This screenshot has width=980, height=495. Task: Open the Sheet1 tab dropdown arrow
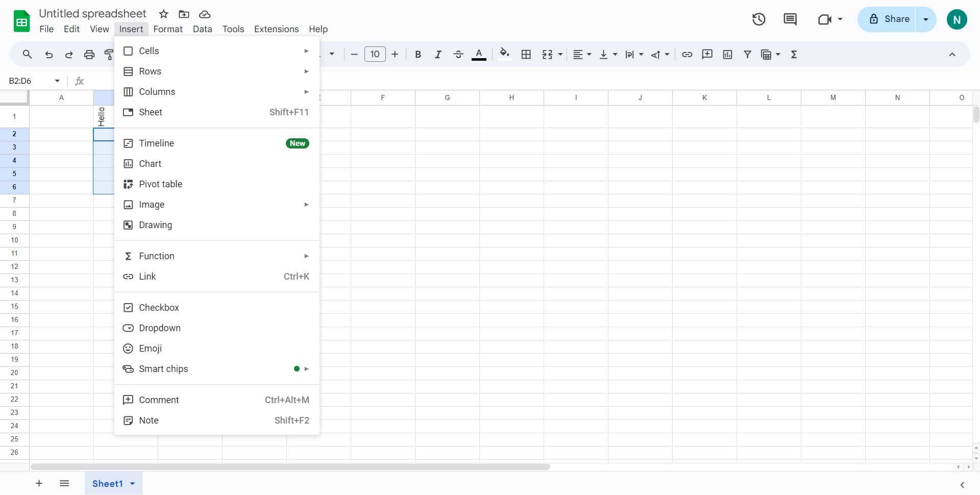tap(133, 484)
